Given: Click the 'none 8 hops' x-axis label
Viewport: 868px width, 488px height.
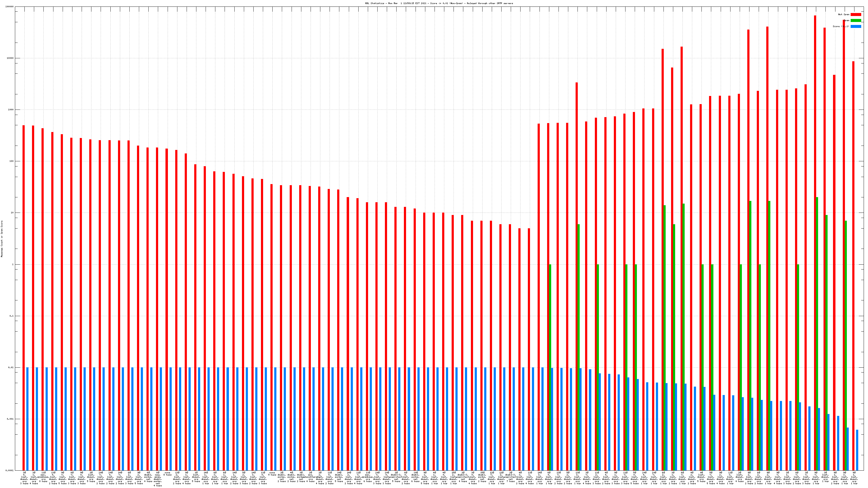Looking at the screenshot, I should (167, 474).
